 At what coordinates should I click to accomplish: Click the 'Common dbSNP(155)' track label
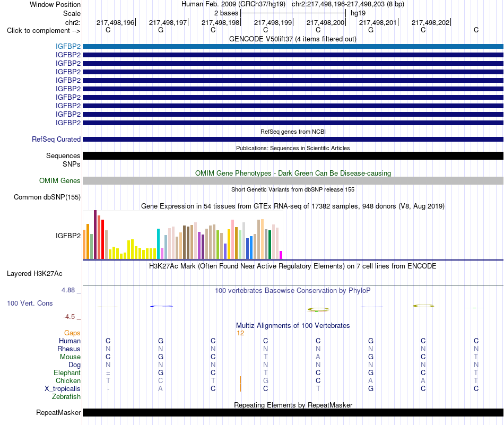pos(47,197)
